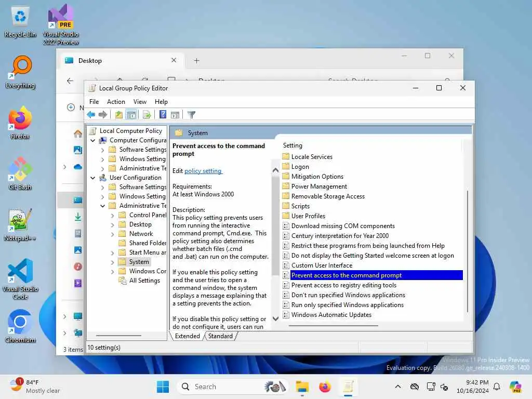The width and height of the screenshot is (532, 399).
Task: Open the Action menu
Action: 116,102
